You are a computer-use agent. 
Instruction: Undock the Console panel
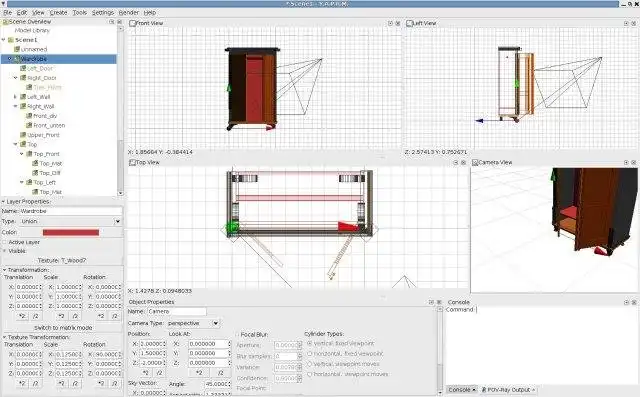(626, 302)
